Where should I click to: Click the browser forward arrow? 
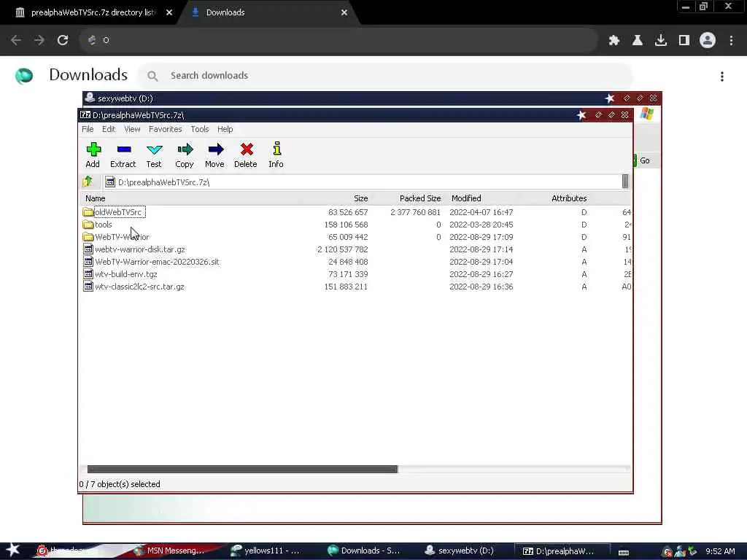[39, 40]
